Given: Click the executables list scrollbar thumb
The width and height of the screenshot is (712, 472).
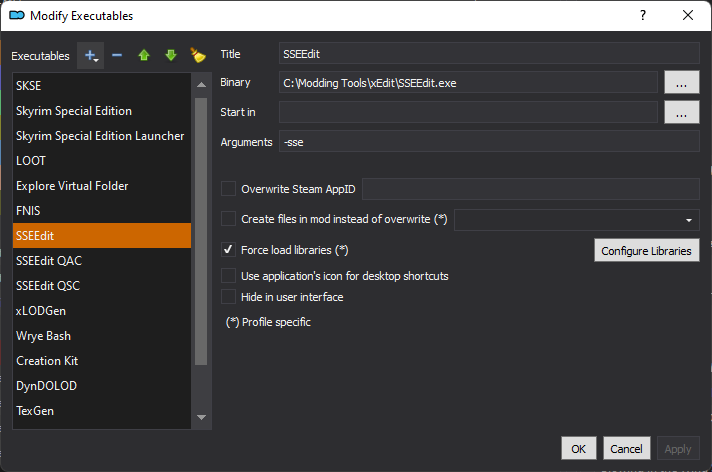Looking at the screenshot, I should click(201, 231).
